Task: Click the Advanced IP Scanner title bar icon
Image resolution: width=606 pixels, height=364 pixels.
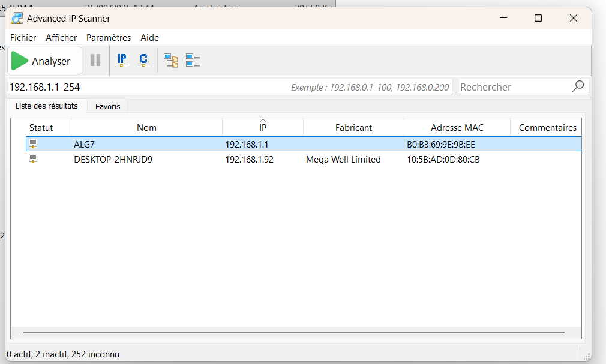Action: click(17, 18)
